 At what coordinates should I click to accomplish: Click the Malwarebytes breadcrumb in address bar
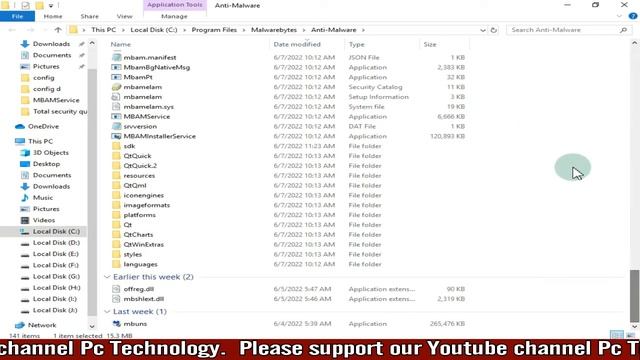click(274, 30)
